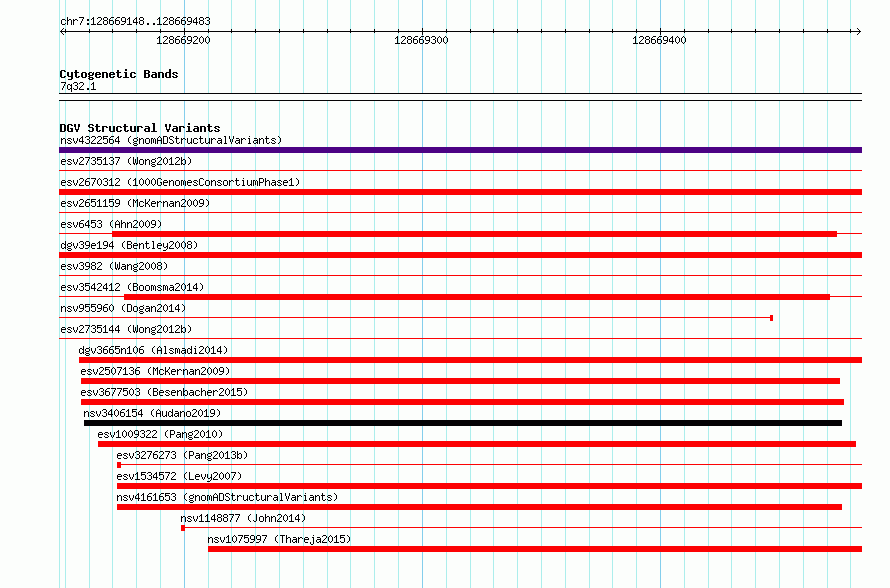Screen dimensions: 890x588
Task: Click ruler position 128669200
Action: 183,40
